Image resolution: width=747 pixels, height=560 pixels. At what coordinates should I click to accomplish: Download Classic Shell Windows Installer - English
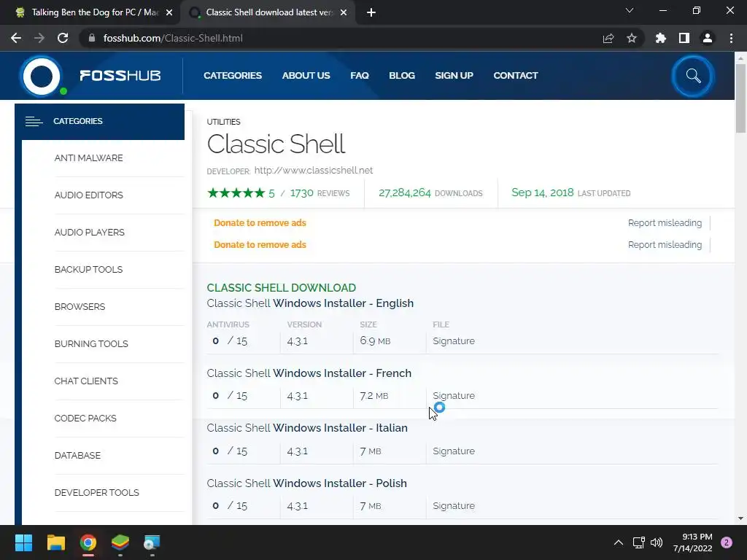click(310, 303)
